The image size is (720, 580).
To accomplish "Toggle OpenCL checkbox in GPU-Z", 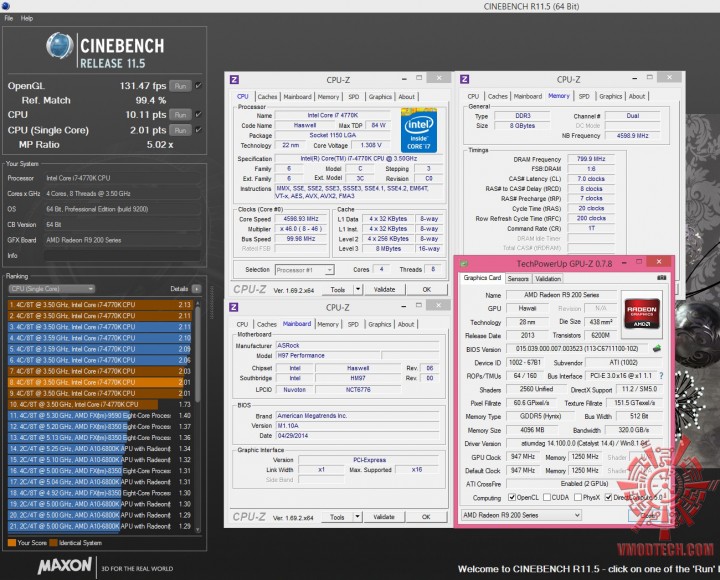I will [x=512, y=497].
